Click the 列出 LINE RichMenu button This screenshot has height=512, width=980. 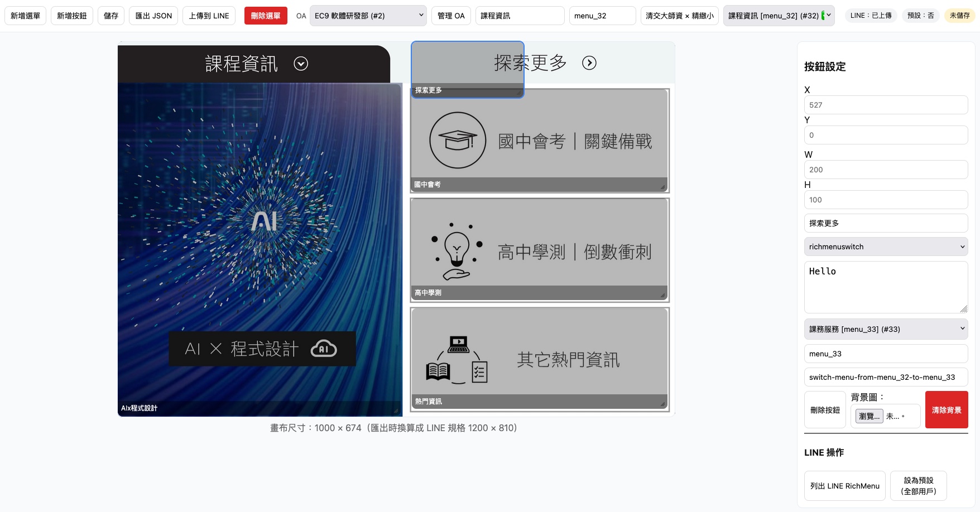coord(844,485)
